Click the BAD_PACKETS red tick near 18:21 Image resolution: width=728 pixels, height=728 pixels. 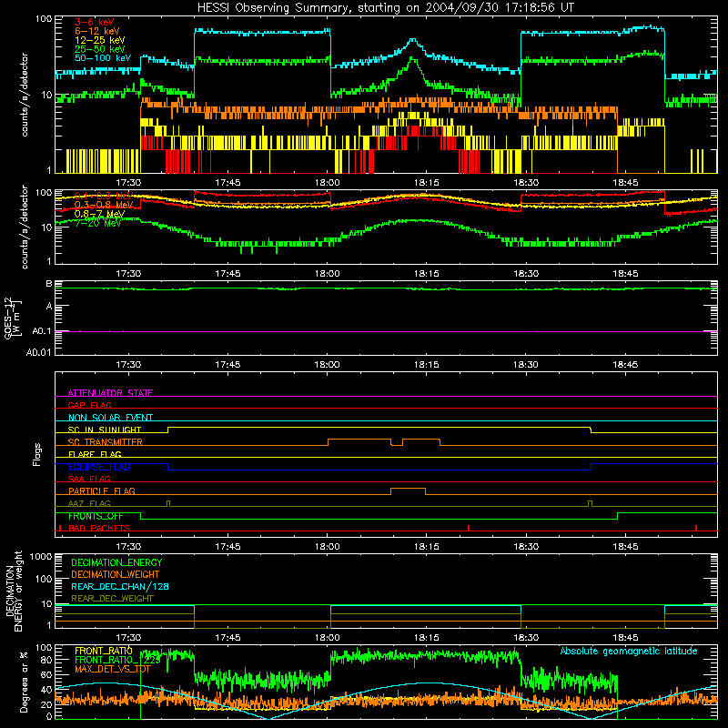469,528
